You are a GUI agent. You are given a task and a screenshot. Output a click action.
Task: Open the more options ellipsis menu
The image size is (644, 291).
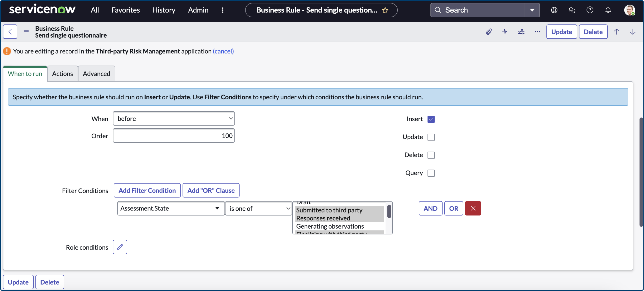[537, 32]
